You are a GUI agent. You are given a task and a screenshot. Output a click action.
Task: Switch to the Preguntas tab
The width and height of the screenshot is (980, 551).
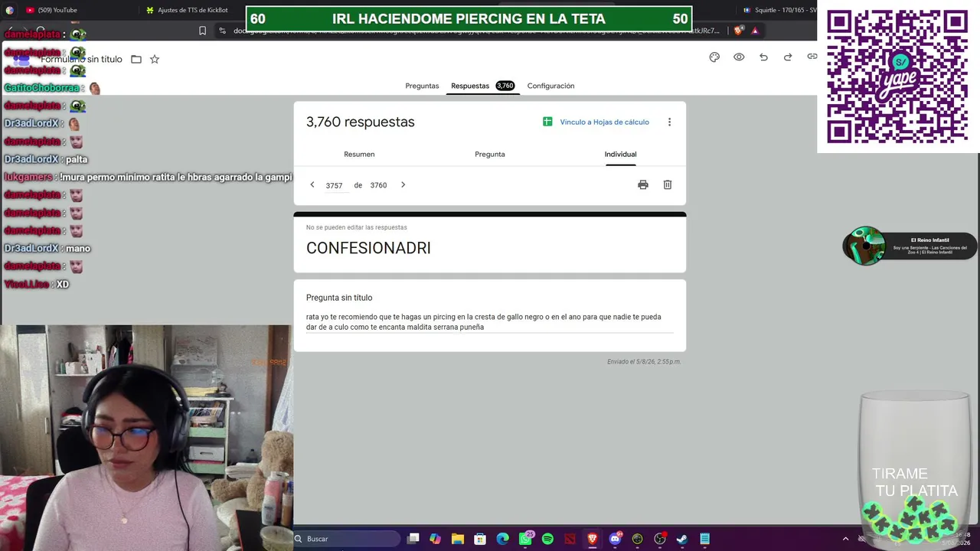pos(422,86)
